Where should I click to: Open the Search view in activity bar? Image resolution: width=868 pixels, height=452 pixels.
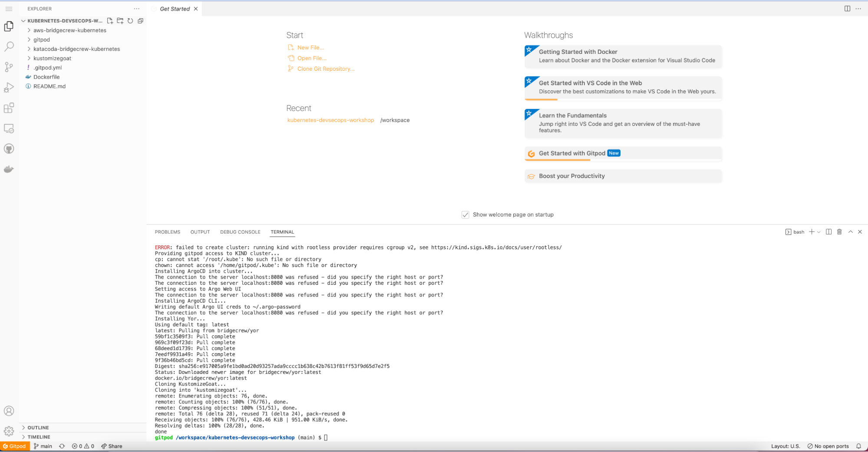coord(9,46)
